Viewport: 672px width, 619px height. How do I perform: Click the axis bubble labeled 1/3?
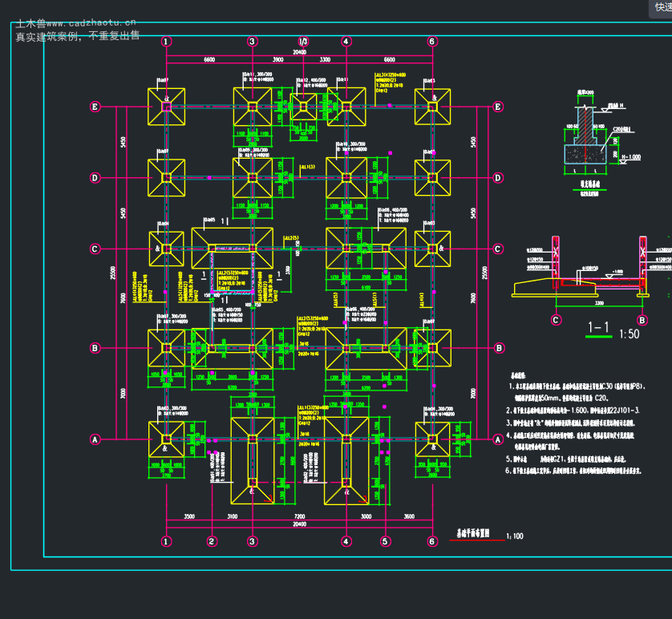click(303, 41)
